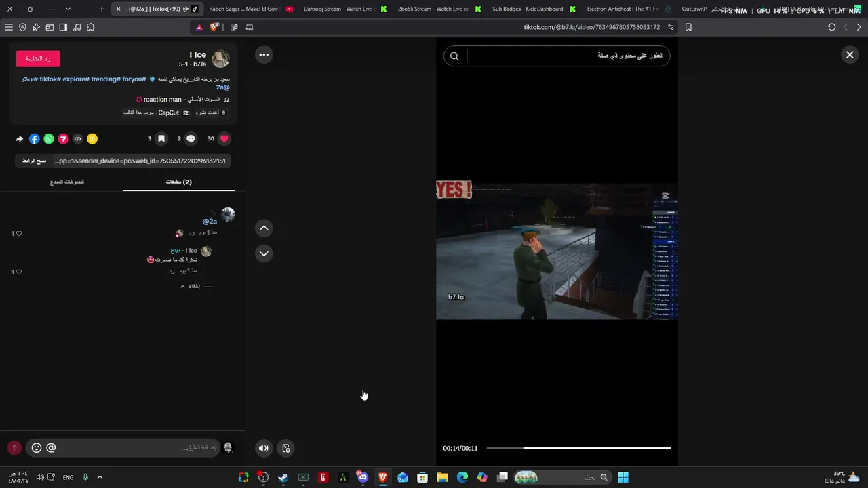Click the follow-back button on Ice's profile
Image resolution: width=868 pixels, height=488 pixels.
point(38,59)
